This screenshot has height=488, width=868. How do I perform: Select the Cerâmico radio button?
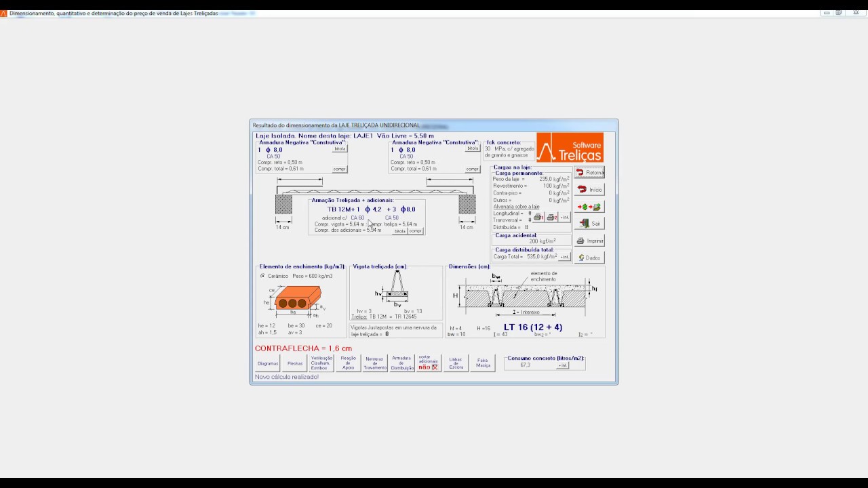click(263, 276)
